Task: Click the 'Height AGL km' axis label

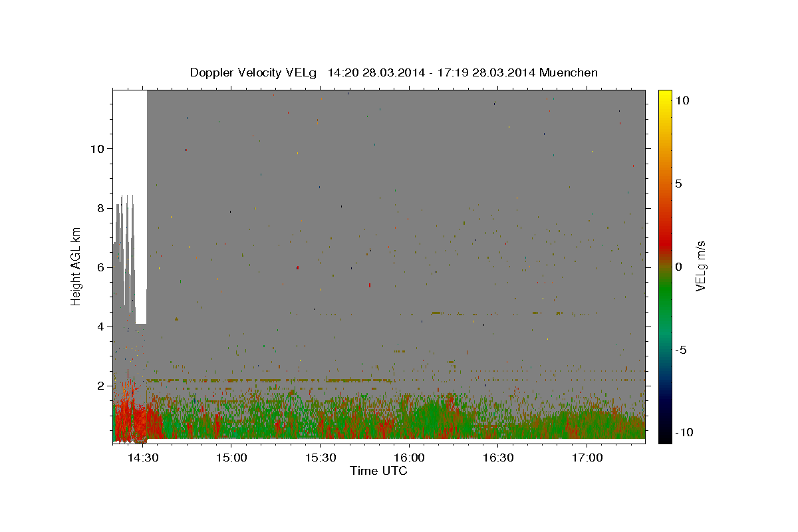Action: click(x=76, y=266)
